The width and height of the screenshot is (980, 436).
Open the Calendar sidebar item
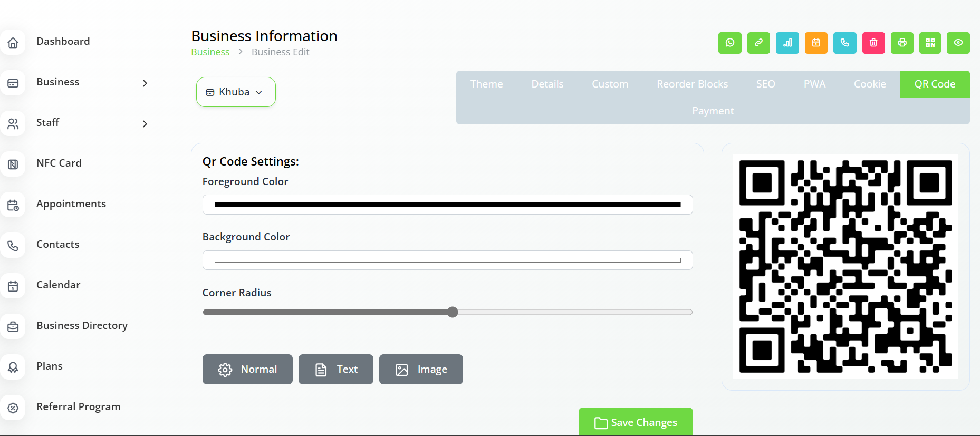(59, 285)
